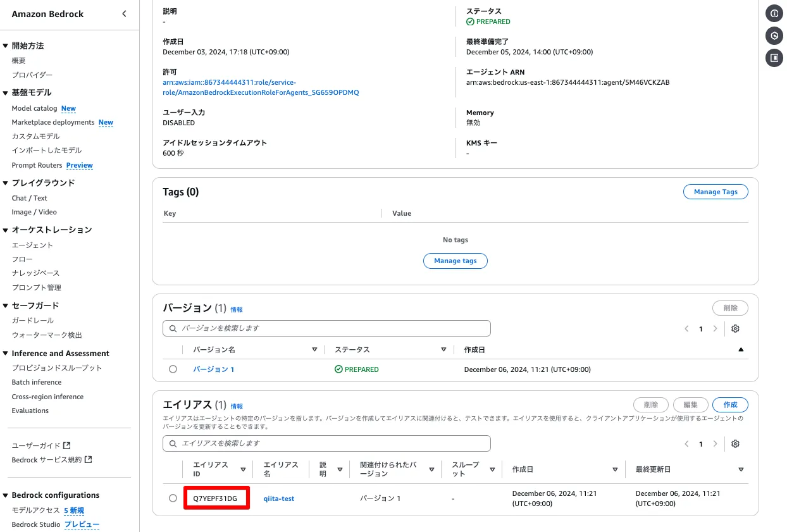The width and height of the screenshot is (787, 532).
Task: Sort aliases by 最終更新日 arrow
Action: [x=741, y=469]
